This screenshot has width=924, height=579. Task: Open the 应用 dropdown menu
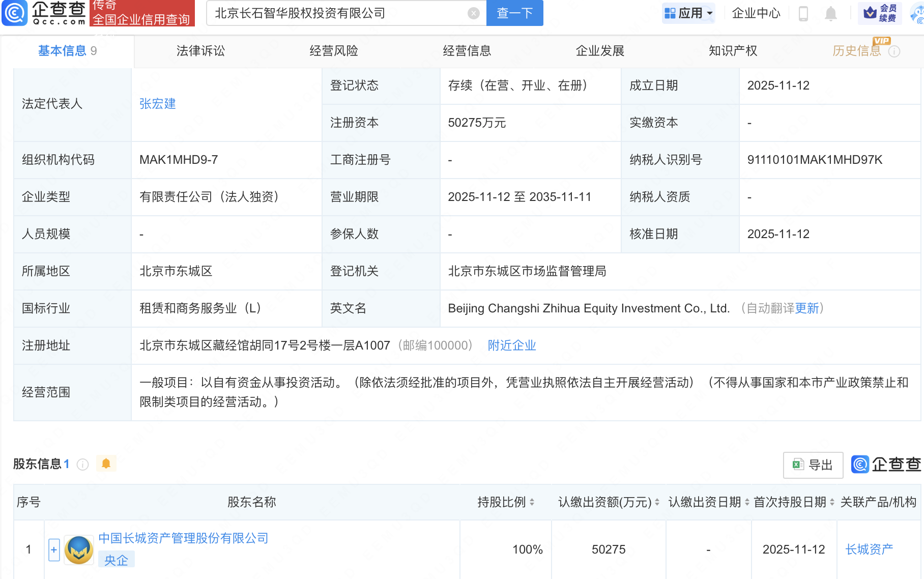689,13
